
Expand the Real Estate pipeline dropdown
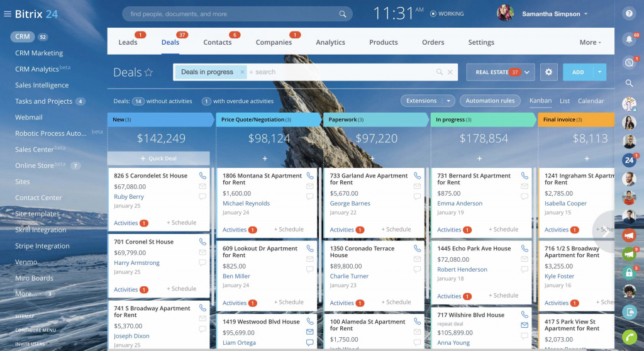pos(527,72)
